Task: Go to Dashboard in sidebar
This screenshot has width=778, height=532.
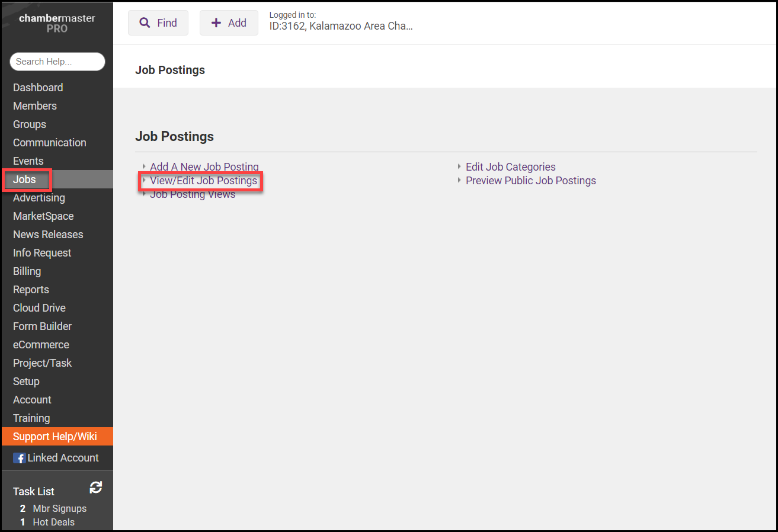Action: pyautogui.click(x=38, y=88)
